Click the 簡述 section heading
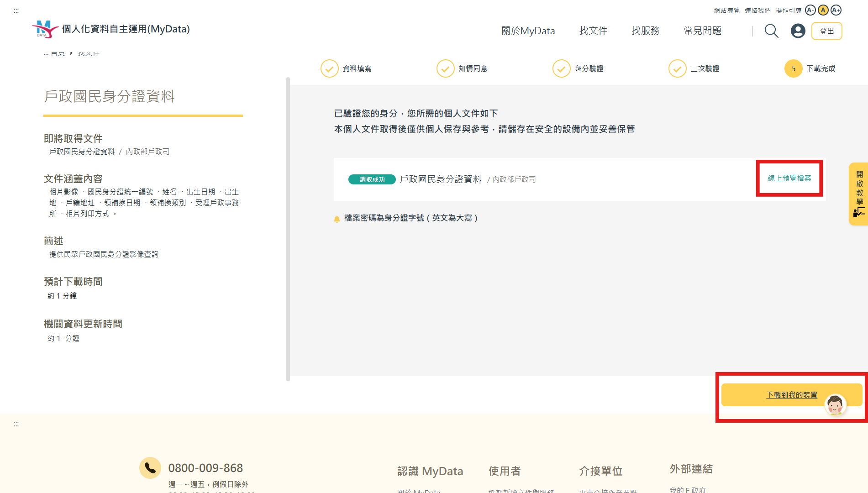This screenshot has height=493, width=868. click(x=53, y=241)
